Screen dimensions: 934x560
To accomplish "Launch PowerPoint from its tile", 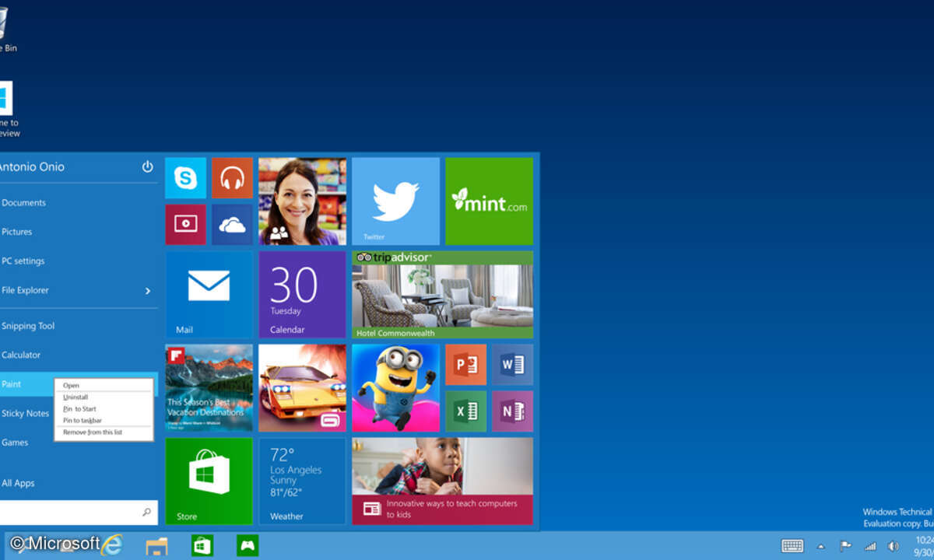I will pos(465,365).
